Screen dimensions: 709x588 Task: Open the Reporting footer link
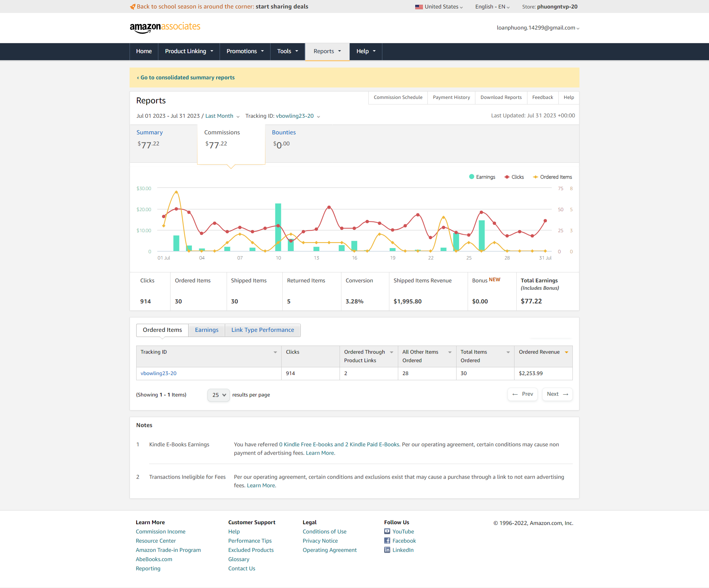click(x=148, y=568)
